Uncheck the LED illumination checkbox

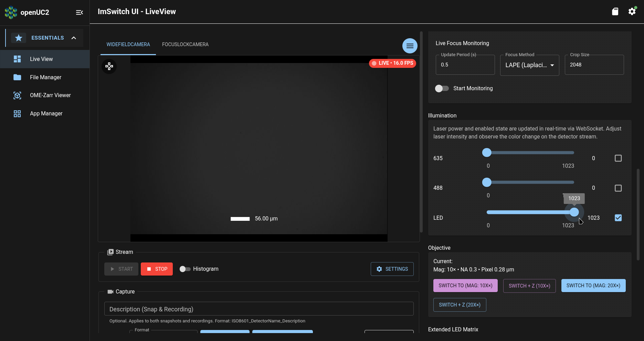coord(618,218)
